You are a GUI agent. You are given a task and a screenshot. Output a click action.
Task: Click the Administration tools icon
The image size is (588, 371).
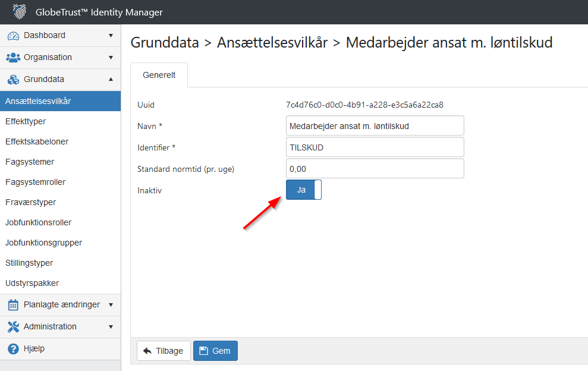(13, 327)
